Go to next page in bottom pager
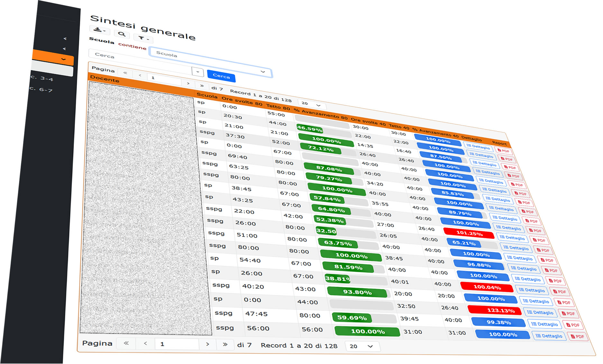This screenshot has height=364, width=603. pos(208,344)
